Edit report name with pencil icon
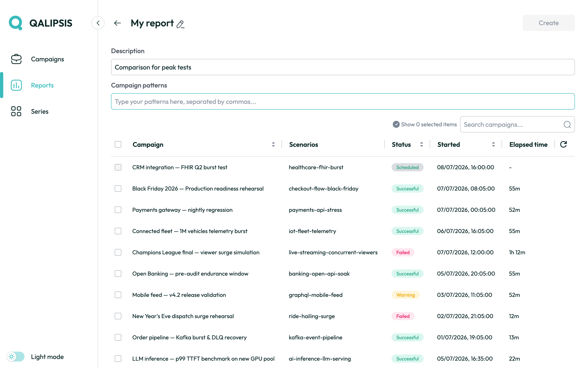Screen dimensions: 588x368 click(x=180, y=24)
